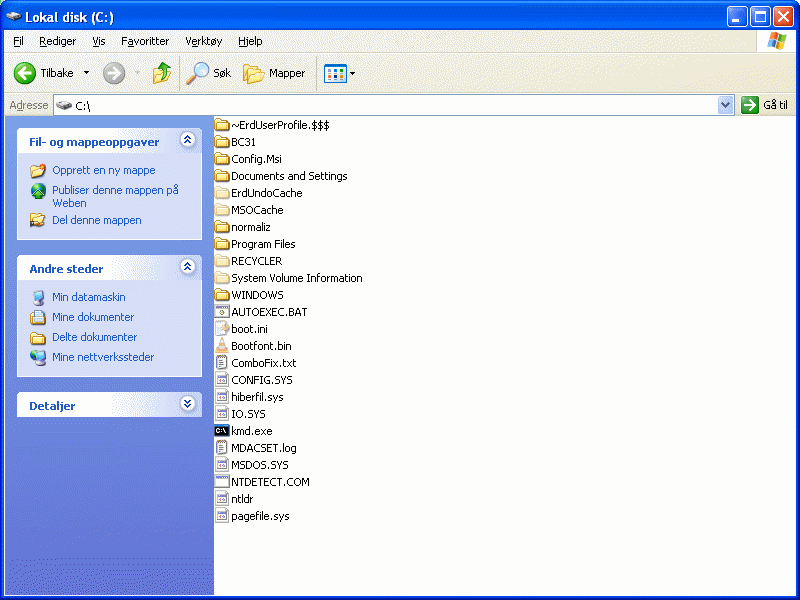
Task: Expand the address bar dropdown
Action: 725,106
